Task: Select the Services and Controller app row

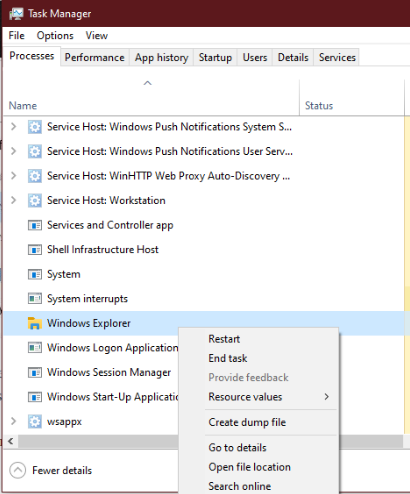Action: (110, 225)
